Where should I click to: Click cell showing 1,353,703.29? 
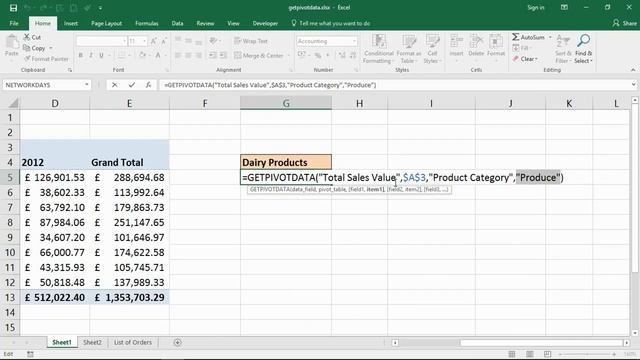129,297
